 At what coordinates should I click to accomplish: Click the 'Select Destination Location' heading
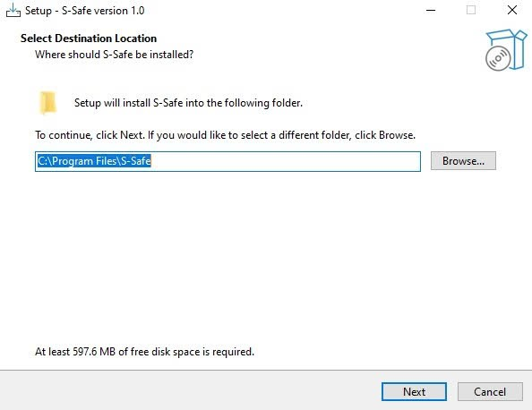(89, 38)
